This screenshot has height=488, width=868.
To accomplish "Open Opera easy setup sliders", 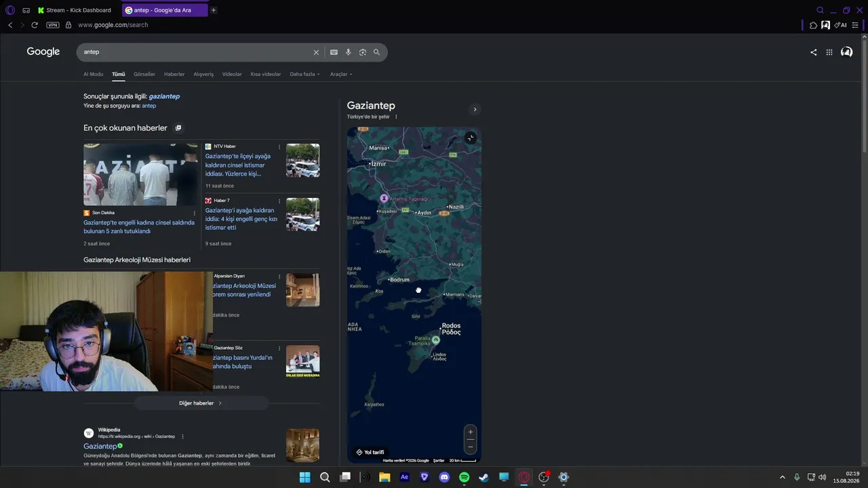I will pos(855,25).
